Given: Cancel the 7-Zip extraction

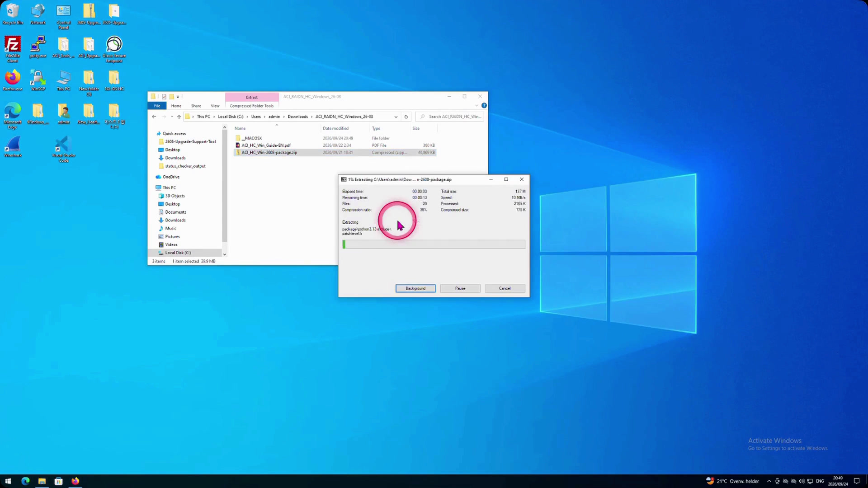Looking at the screenshot, I should 505,288.
